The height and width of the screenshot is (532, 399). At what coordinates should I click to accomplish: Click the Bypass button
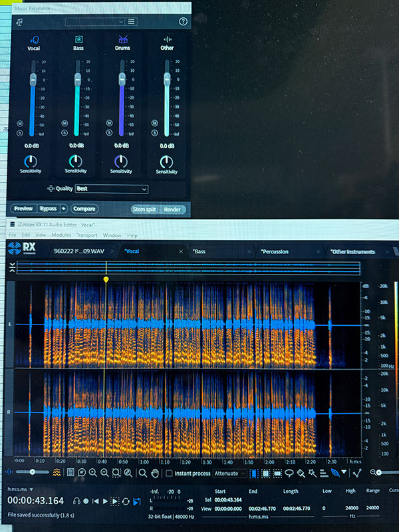[x=48, y=209]
